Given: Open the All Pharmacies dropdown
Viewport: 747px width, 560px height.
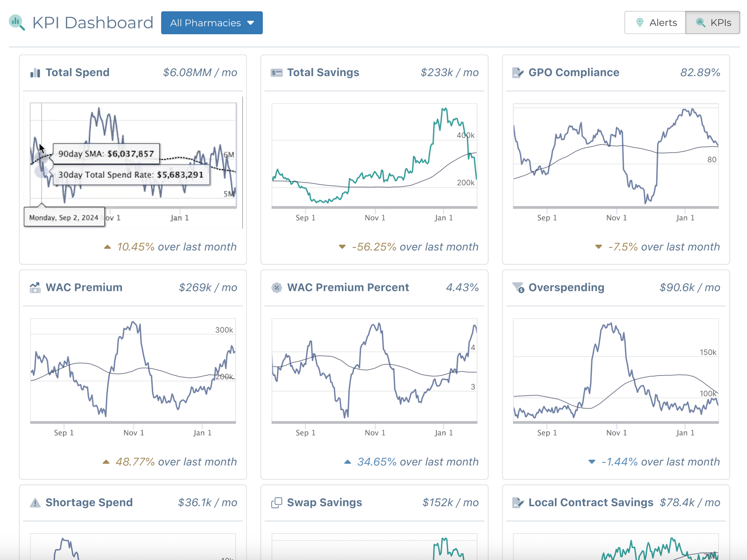Looking at the screenshot, I should point(211,23).
